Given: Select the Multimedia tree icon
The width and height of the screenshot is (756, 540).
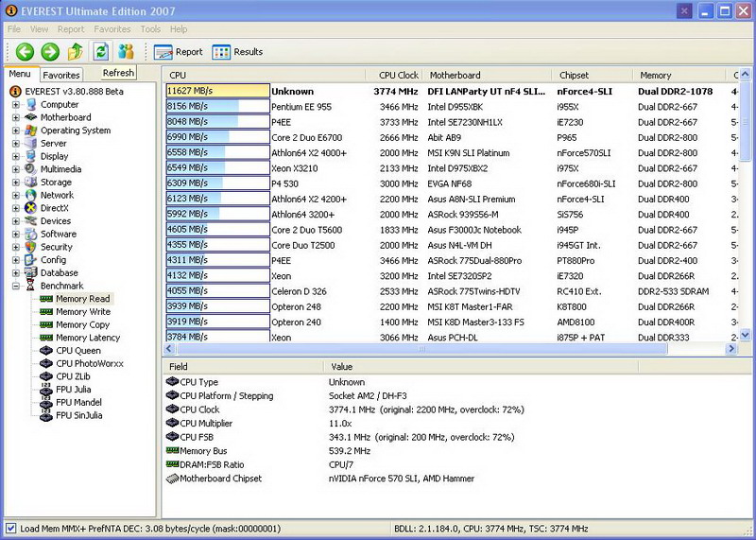Looking at the screenshot, I should click(31, 169).
